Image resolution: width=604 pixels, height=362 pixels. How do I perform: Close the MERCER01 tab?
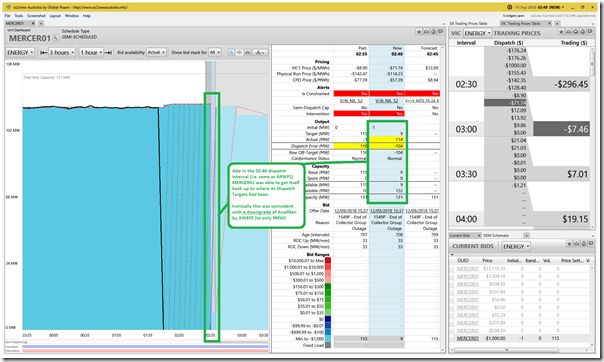point(33,23)
